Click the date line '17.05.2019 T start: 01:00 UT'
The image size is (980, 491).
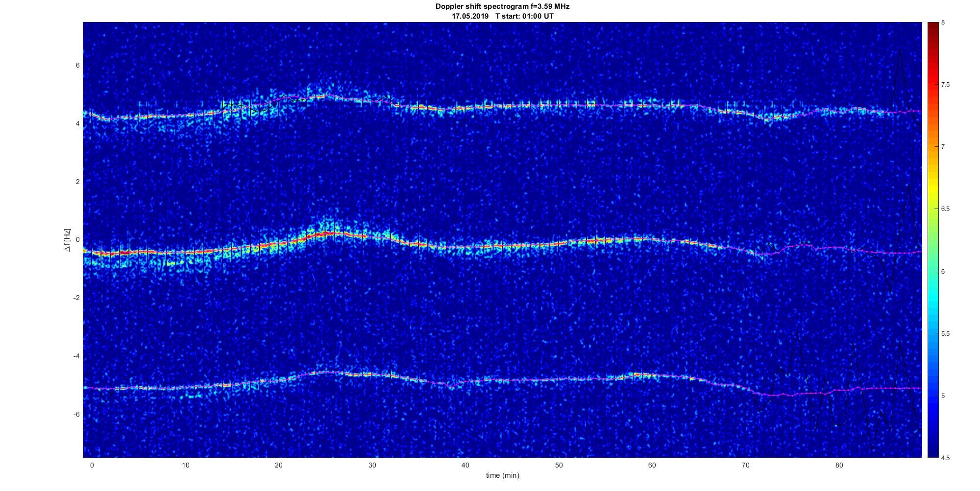pyautogui.click(x=503, y=16)
